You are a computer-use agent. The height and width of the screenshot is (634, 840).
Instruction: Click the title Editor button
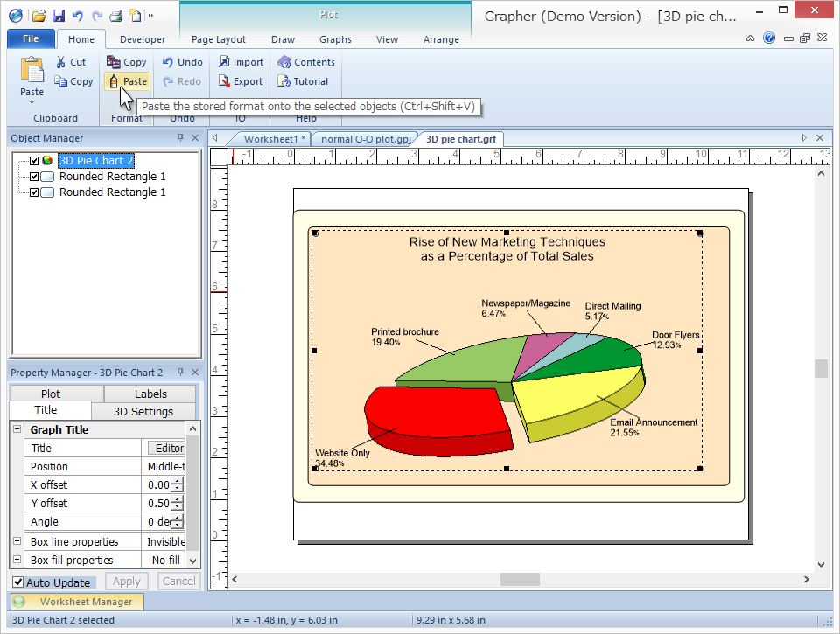168,448
